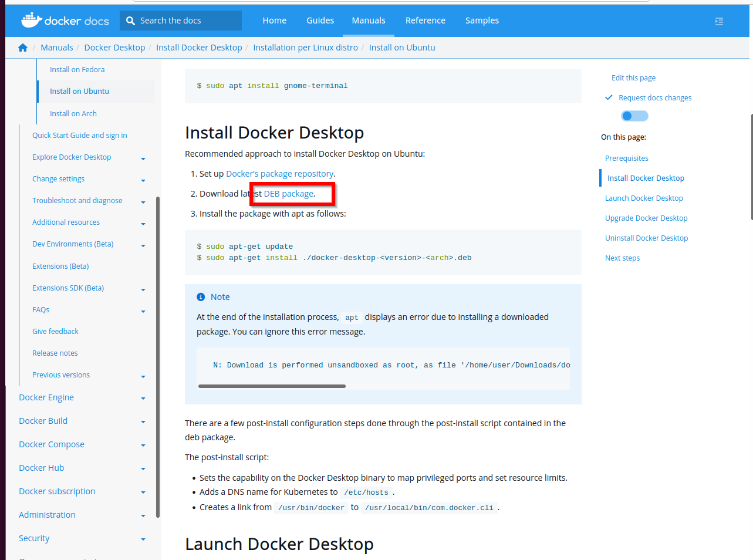
Task: Go to Install Docker Desktop breadcrumb
Action: [x=199, y=48]
